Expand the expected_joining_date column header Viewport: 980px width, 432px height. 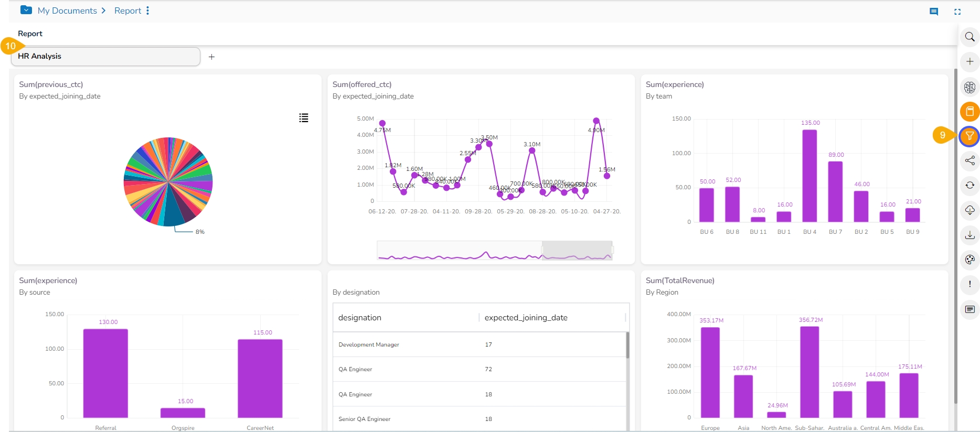[526, 318]
